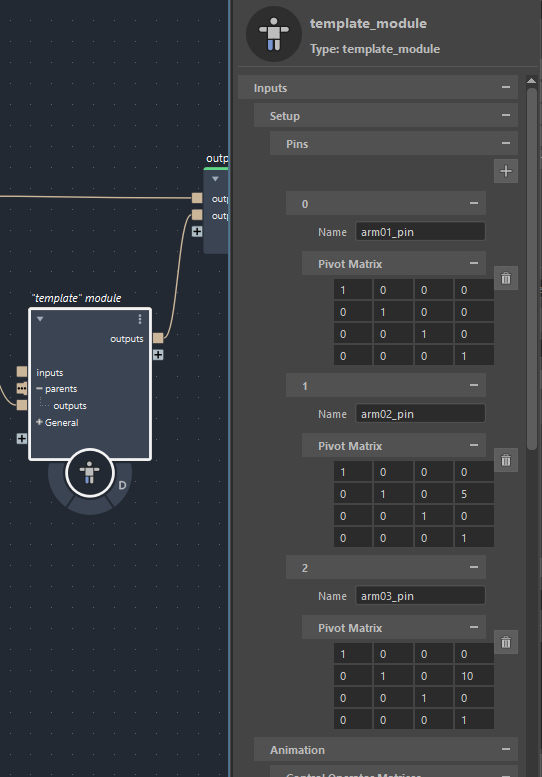Click the D segment on node ring
Viewport: 542px width, 777px height.
coord(122,485)
